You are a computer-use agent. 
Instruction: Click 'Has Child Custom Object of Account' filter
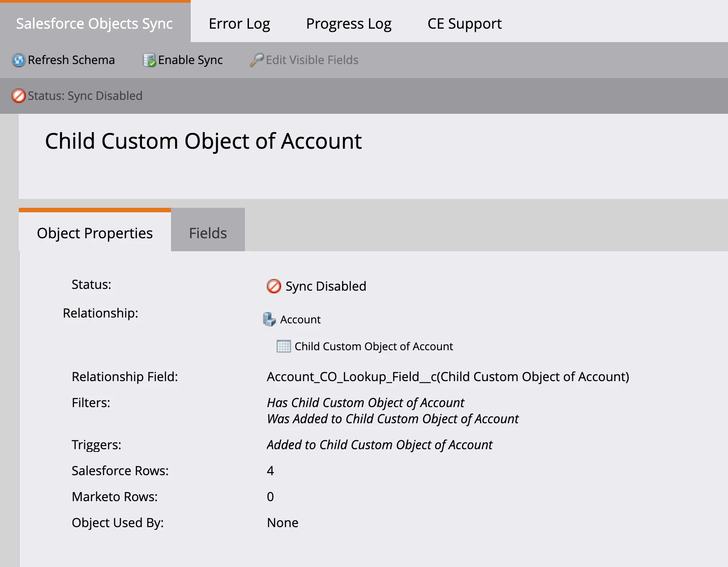[365, 403]
